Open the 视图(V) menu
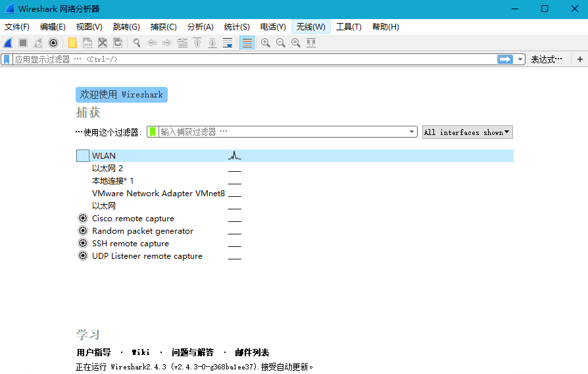The image size is (588, 374). pyautogui.click(x=89, y=27)
